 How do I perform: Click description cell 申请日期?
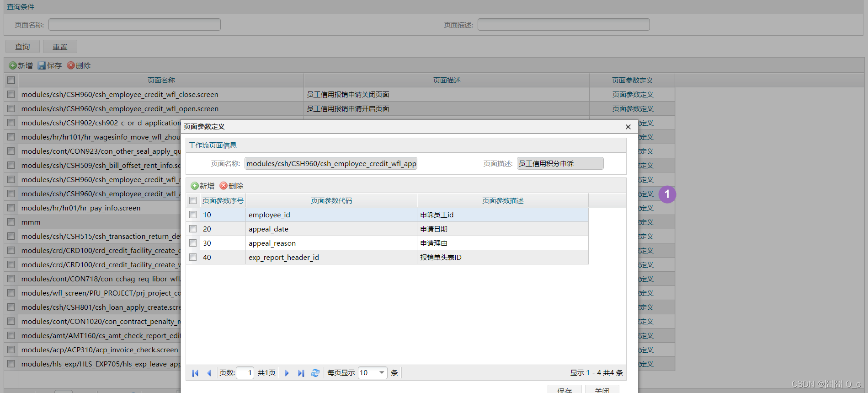(503, 229)
